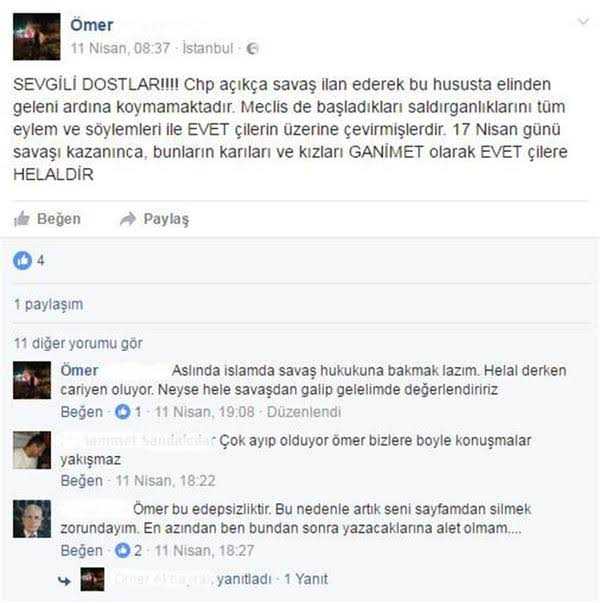View edit history via Düzenlendi link
The image size is (600, 603).
click(304, 412)
